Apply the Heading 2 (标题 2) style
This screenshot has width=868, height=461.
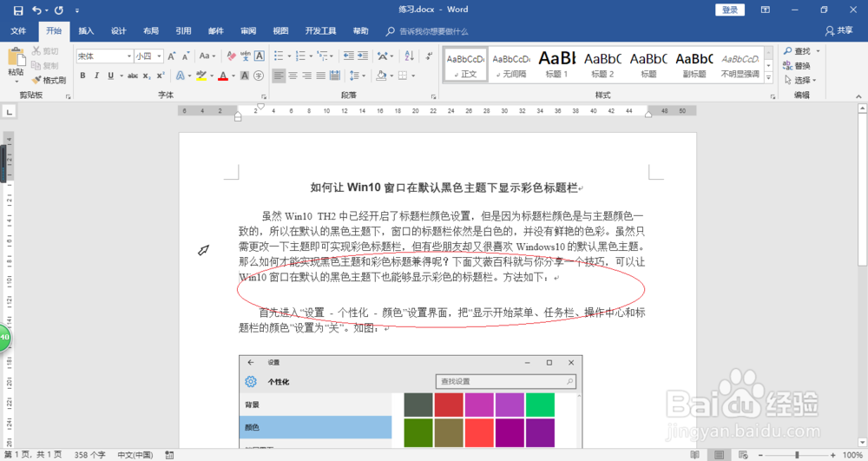coord(603,65)
